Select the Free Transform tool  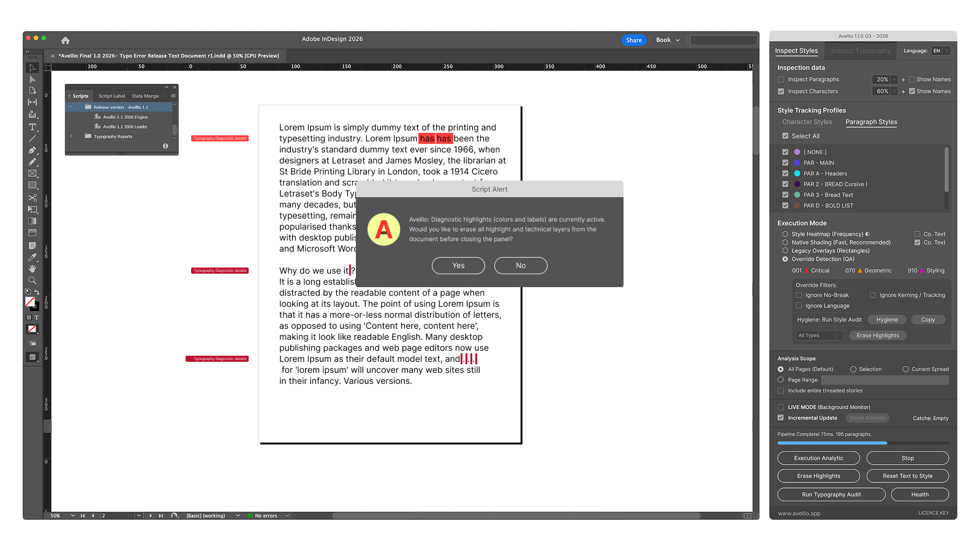(32, 209)
